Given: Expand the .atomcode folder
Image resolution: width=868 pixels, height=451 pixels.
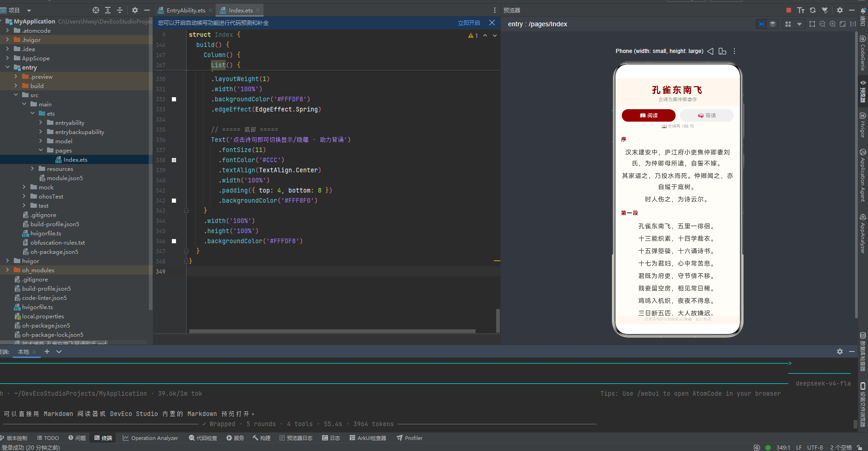Looking at the screenshot, I should point(7,30).
